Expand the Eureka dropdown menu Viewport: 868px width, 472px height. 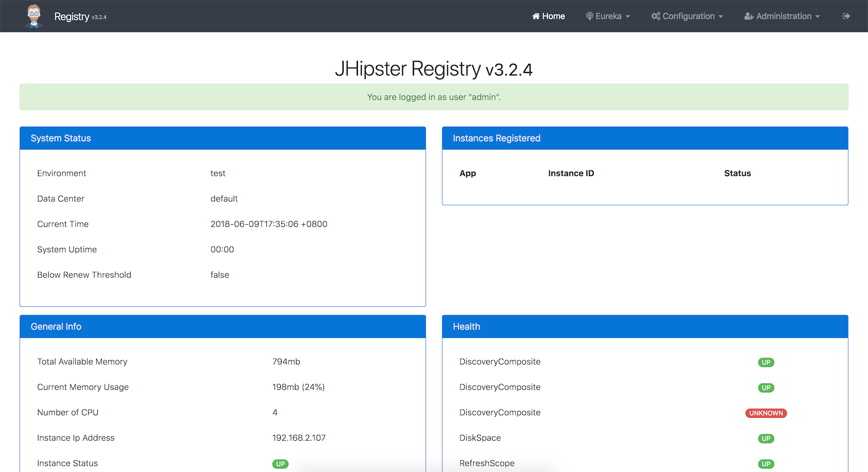pyautogui.click(x=608, y=16)
